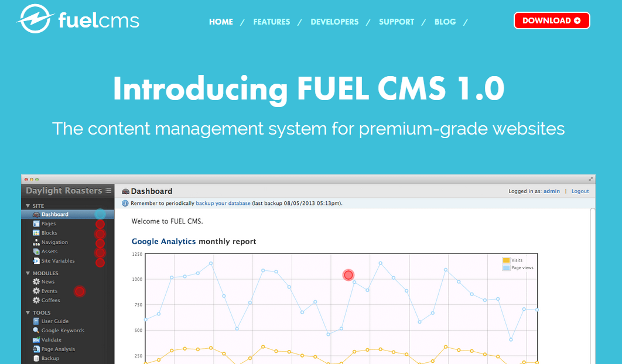Click the red DOWNLOAD button
Viewport: 622px width, 364px height.
tap(552, 20)
